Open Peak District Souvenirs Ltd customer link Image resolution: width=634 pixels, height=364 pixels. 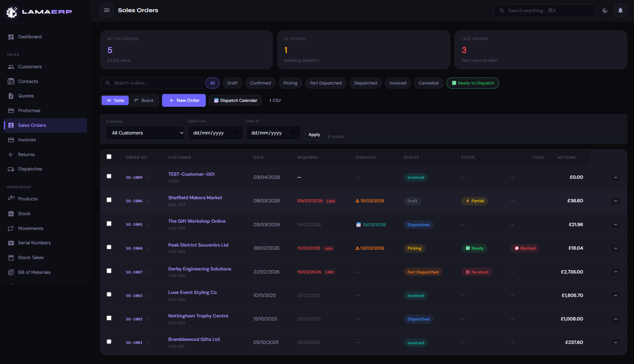198,245
